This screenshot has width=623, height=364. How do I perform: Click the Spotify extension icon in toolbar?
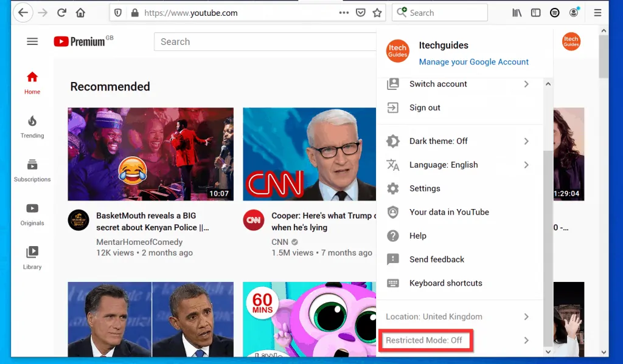pyautogui.click(x=555, y=13)
